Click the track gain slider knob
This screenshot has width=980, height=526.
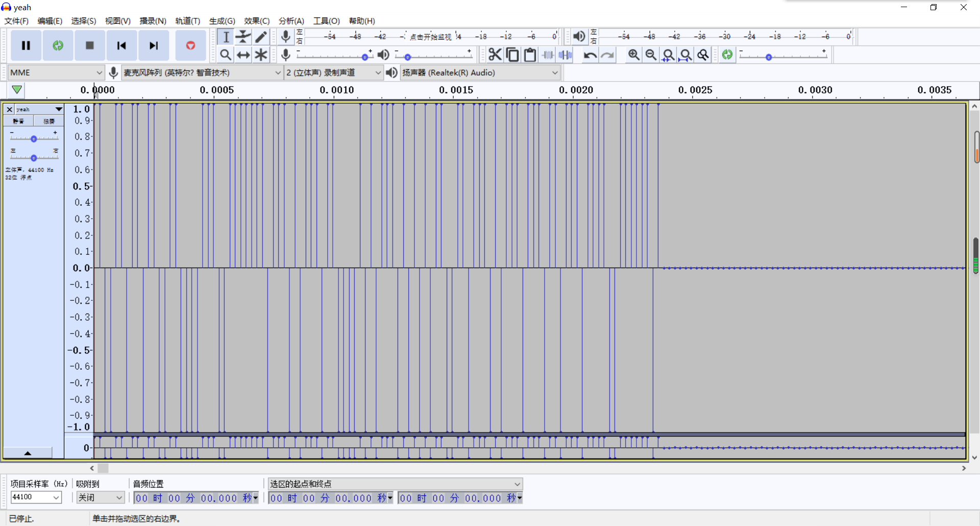pyautogui.click(x=34, y=139)
